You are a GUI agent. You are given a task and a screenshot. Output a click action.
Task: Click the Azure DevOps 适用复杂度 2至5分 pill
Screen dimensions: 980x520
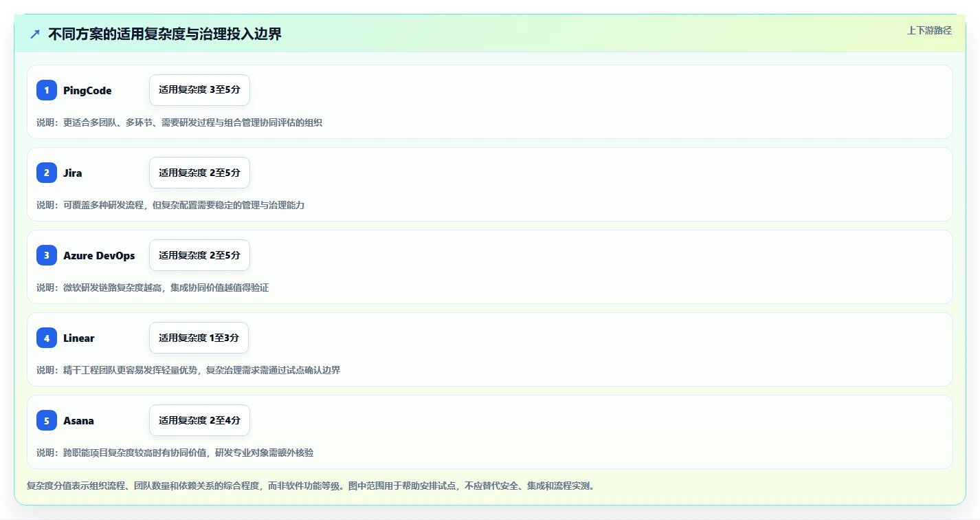(x=199, y=255)
